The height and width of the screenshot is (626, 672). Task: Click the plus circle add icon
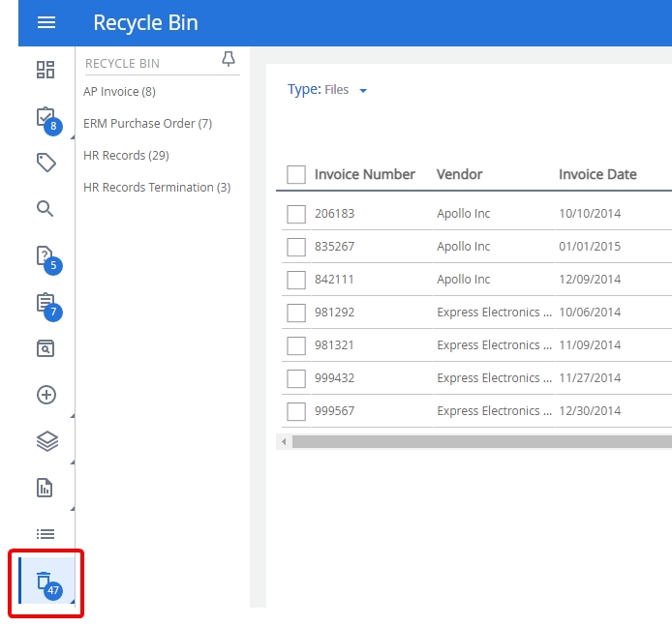pyautogui.click(x=46, y=395)
